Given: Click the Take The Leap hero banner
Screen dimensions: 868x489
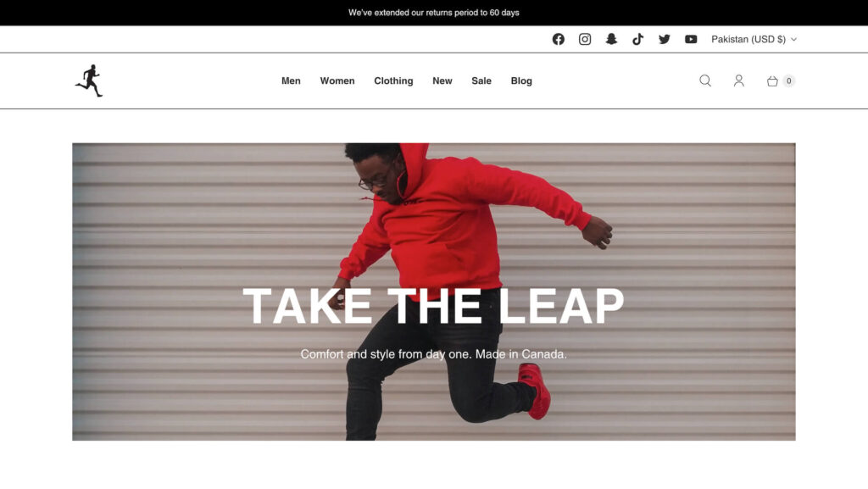Looking at the screenshot, I should click(433, 292).
